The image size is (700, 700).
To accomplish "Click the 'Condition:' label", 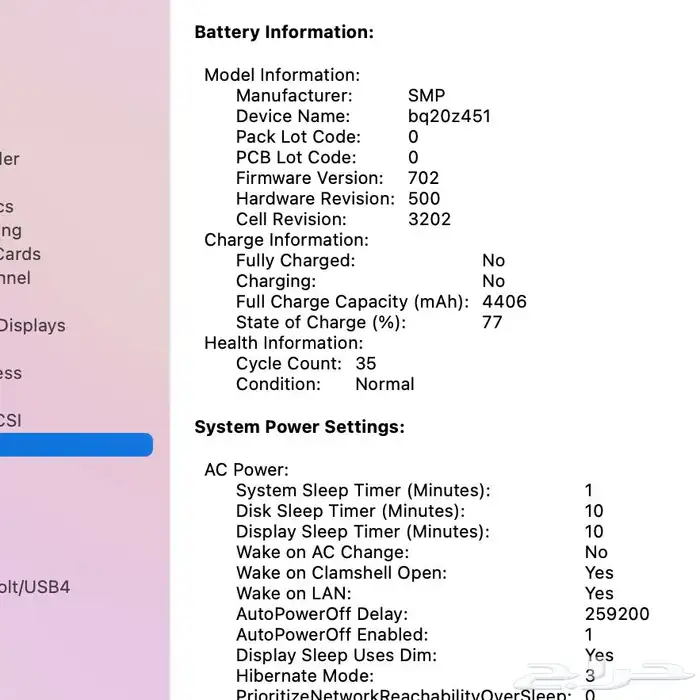I will (x=279, y=384).
